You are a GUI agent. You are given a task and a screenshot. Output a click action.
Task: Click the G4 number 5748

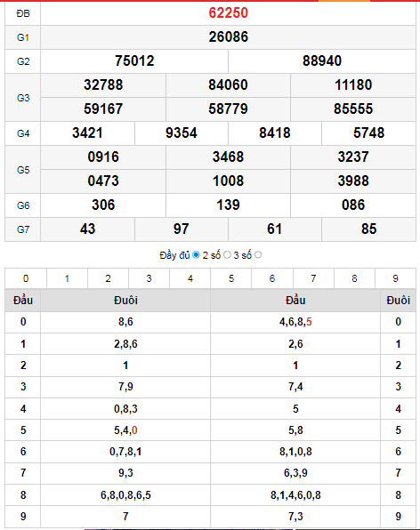coord(368,132)
